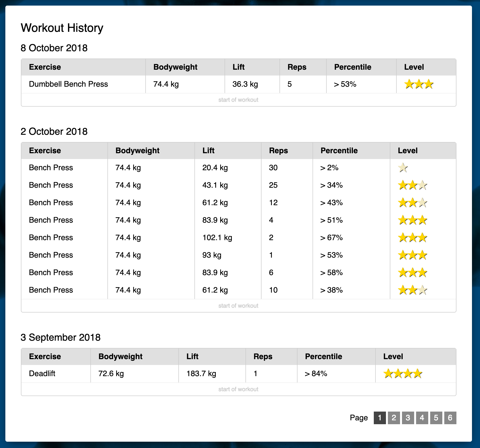Navigate to last page 6

[x=450, y=418]
